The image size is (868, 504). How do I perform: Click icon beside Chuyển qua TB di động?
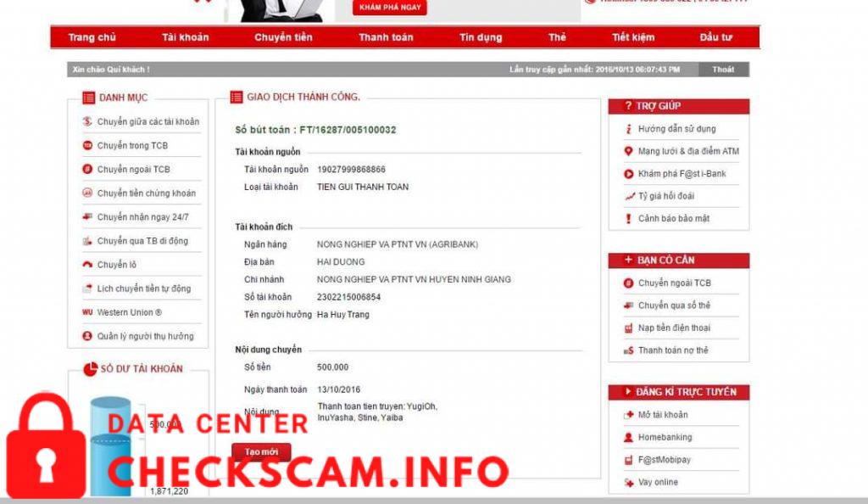(87, 240)
